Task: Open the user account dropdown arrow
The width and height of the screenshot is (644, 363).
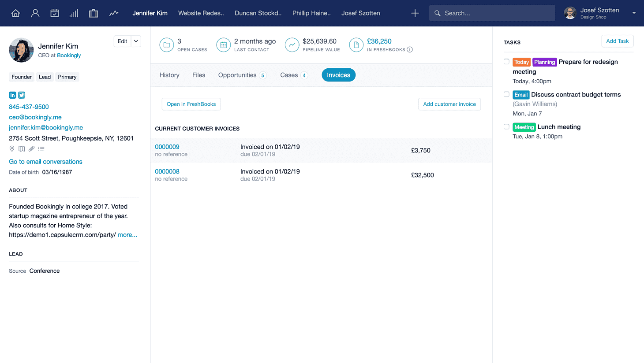Action: pyautogui.click(x=634, y=13)
